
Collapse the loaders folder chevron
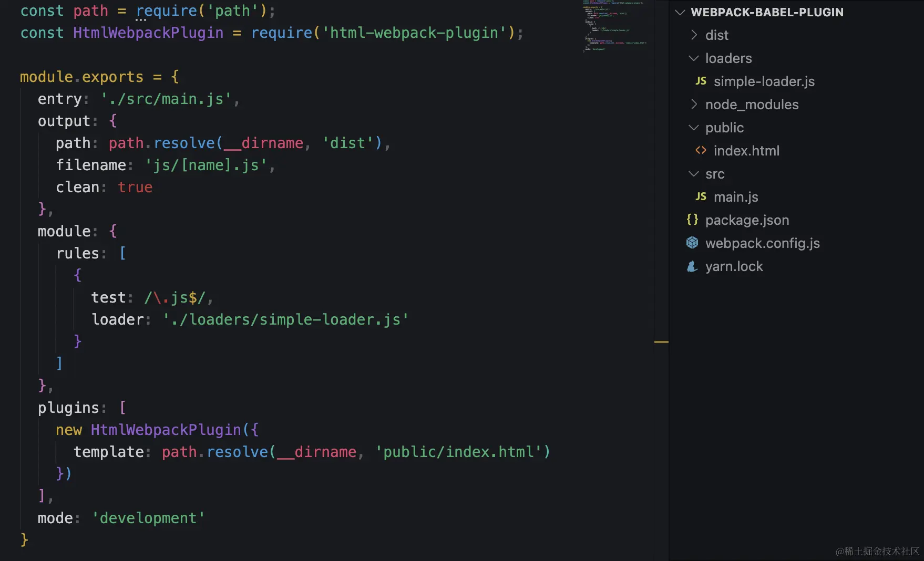pyautogui.click(x=694, y=58)
